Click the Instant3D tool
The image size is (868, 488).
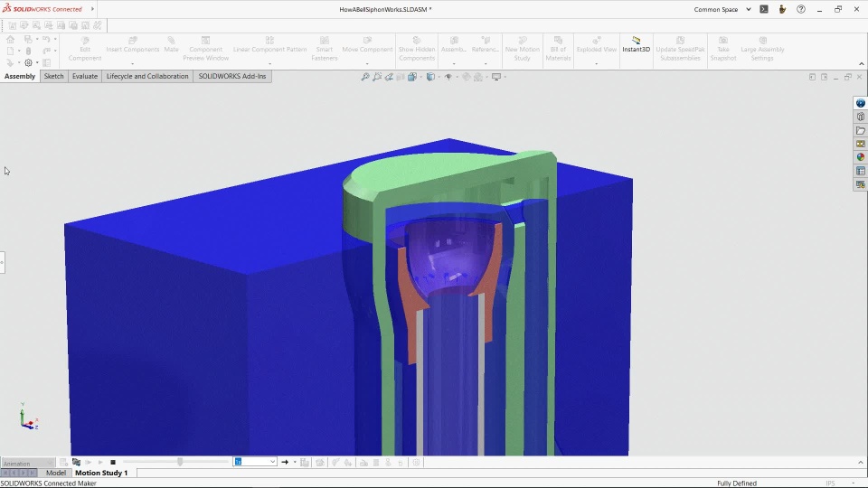point(636,44)
